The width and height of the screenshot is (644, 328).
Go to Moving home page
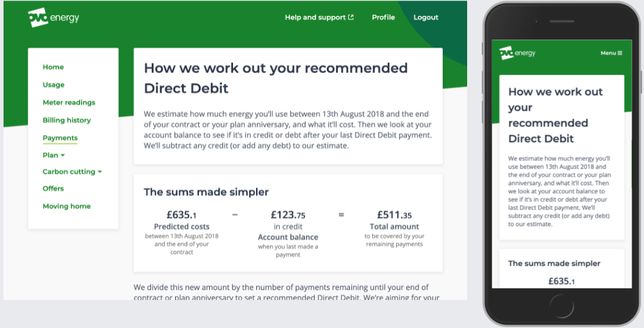point(66,206)
